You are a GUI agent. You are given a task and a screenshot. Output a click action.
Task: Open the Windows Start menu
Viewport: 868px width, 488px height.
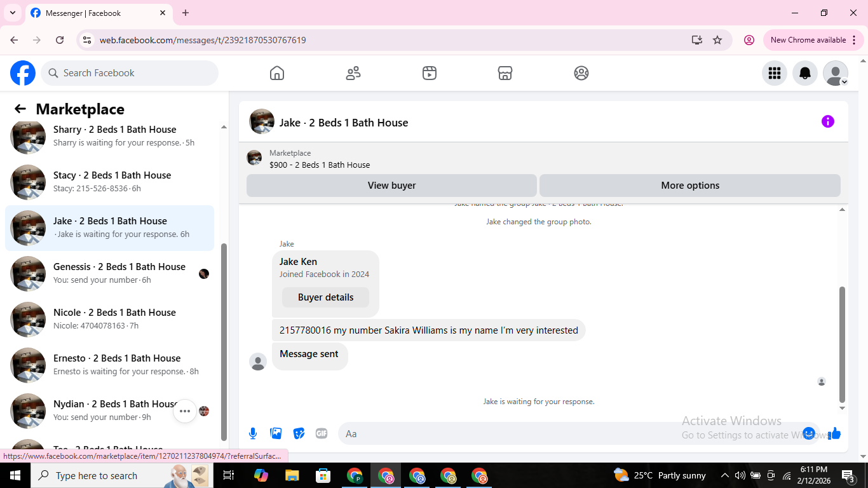[15, 475]
